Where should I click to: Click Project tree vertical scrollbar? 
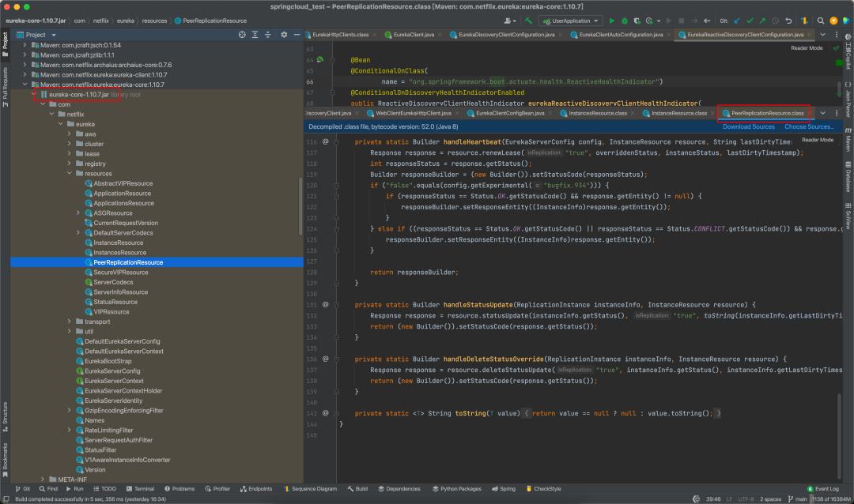[x=300, y=206]
